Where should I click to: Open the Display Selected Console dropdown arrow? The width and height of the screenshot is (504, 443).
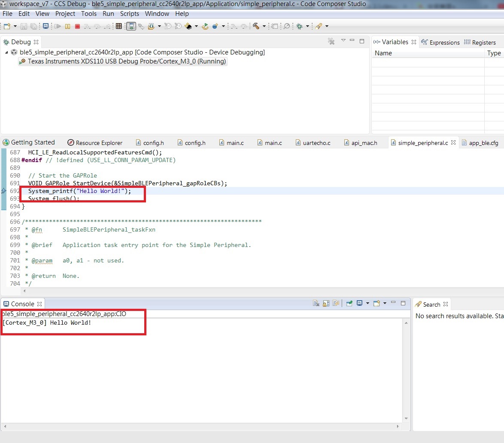click(367, 303)
